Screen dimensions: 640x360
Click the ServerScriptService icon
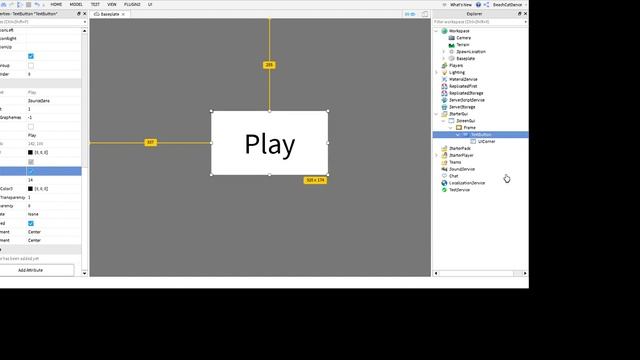[x=444, y=100]
